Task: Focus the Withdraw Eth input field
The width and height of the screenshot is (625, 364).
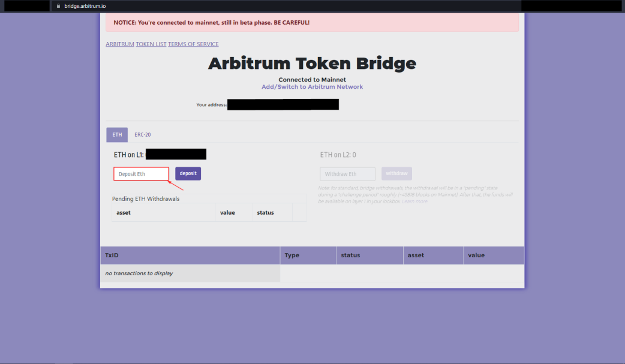Action: point(347,174)
